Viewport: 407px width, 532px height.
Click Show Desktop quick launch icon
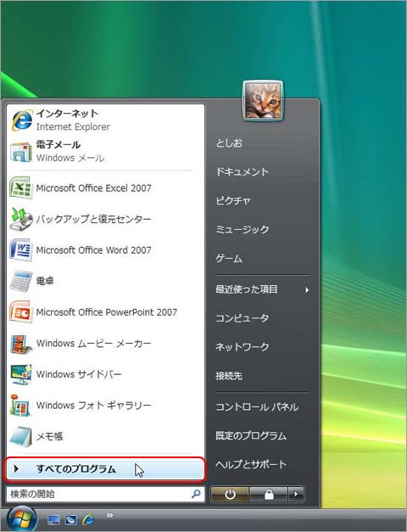pos(53,520)
